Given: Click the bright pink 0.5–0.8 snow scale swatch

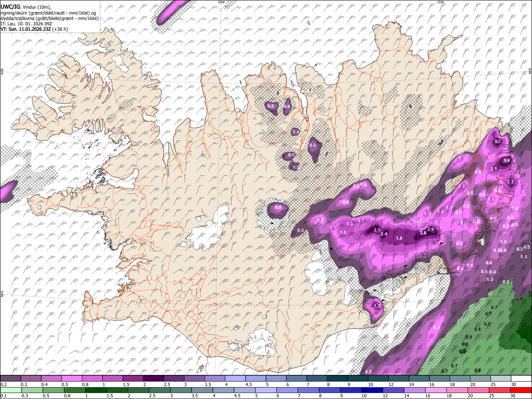Looking at the screenshot, I should click(72, 379).
